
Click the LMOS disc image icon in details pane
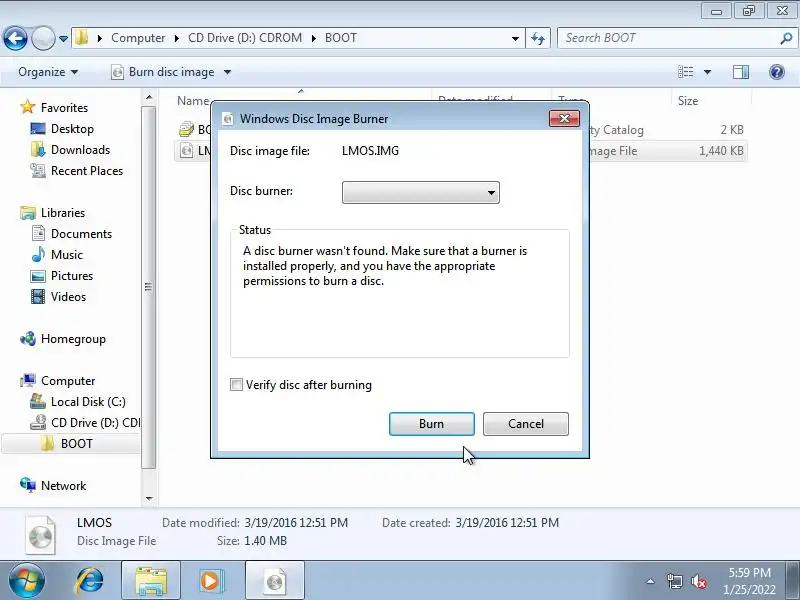tap(40, 535)
